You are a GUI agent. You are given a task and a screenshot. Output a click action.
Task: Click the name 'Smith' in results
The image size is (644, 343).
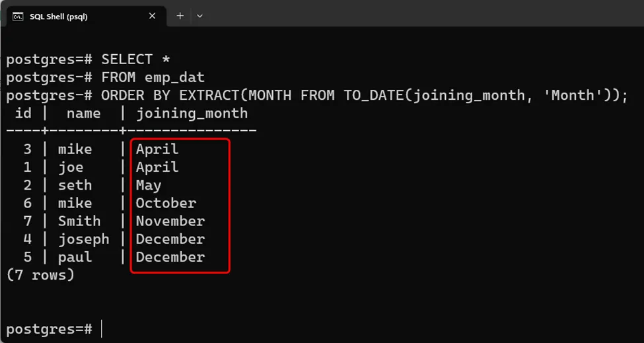[79, 221]
